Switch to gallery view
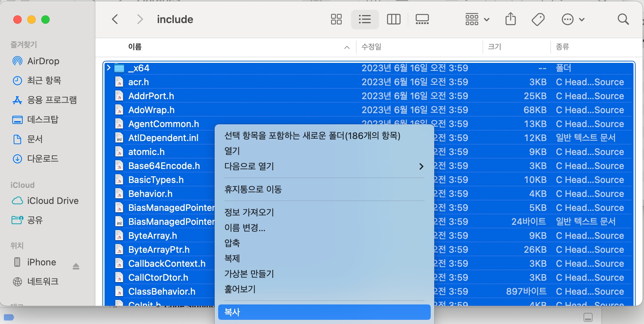This screenshot has height=324, width=644. 422,19
